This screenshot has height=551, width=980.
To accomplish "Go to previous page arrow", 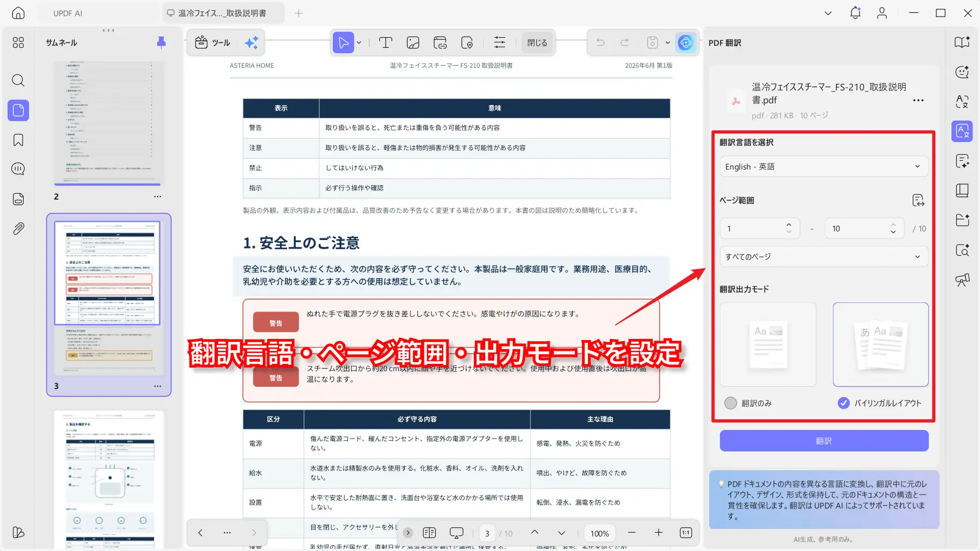I will (x=534, y=533).
